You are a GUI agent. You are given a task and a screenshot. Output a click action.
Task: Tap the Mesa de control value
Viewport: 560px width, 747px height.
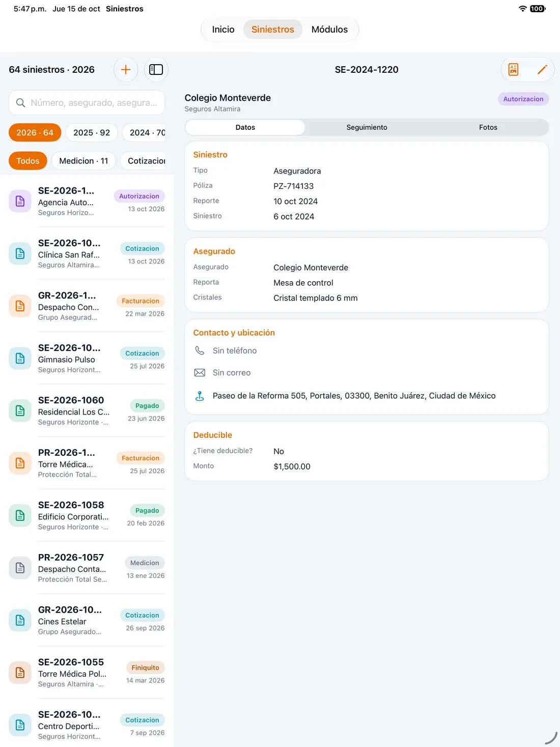303,283
